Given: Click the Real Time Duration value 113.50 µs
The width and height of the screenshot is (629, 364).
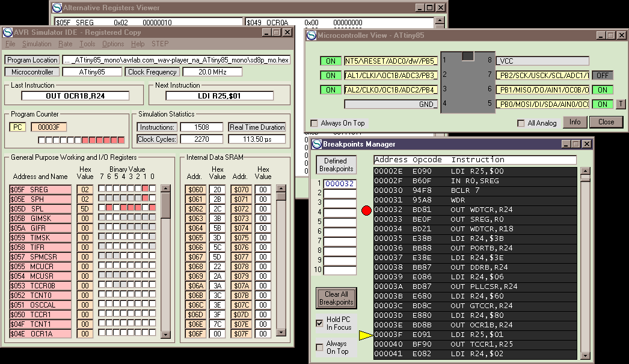Looking at the screenshot, I should pyautogui.click(x=257, y=139).
